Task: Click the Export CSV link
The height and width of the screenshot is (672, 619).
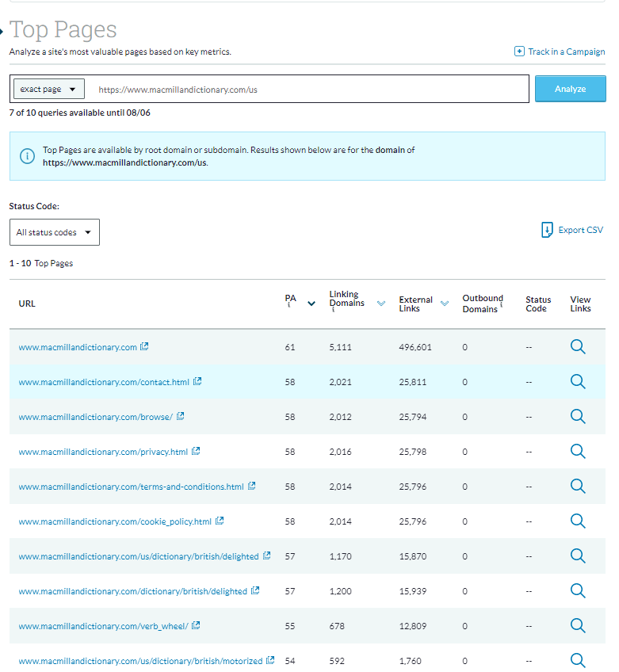Action: pos(580,230)
